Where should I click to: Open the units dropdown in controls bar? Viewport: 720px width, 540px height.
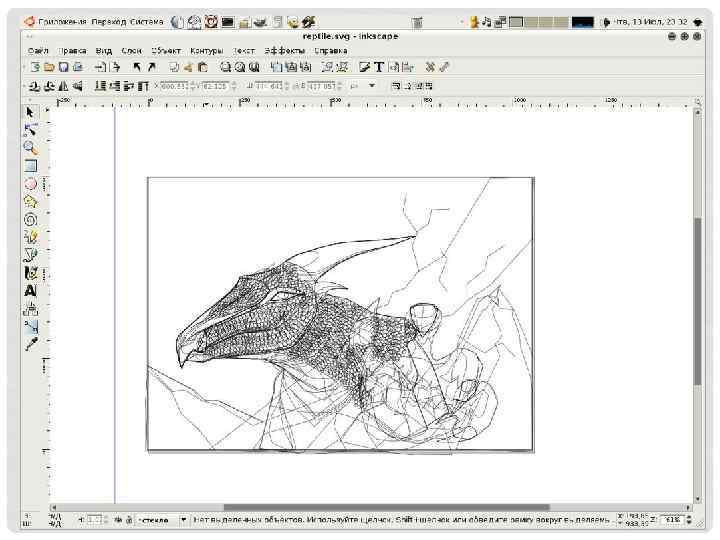click(x=363, y=86)
